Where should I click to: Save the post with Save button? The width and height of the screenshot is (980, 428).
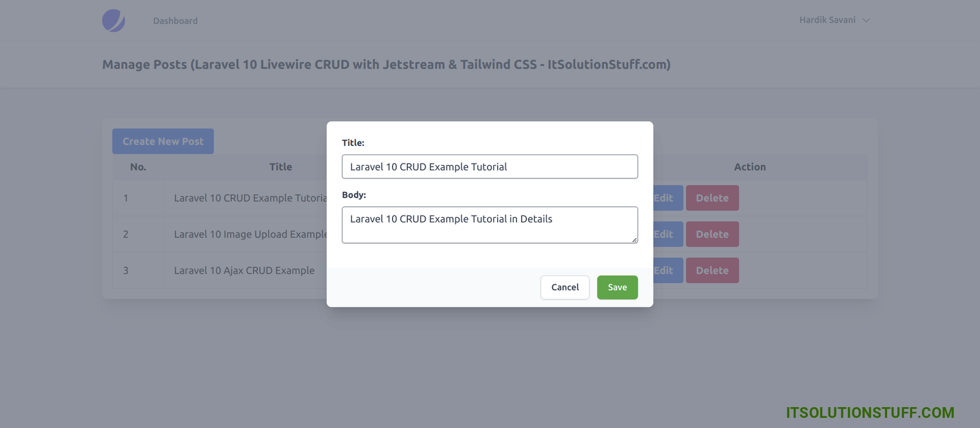pos(617,287)
